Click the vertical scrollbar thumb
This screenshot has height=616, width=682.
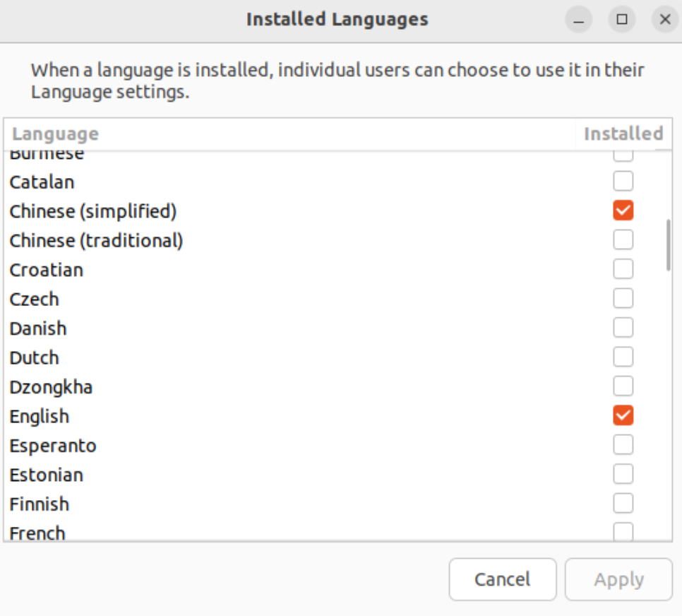[x=668, y=245]
